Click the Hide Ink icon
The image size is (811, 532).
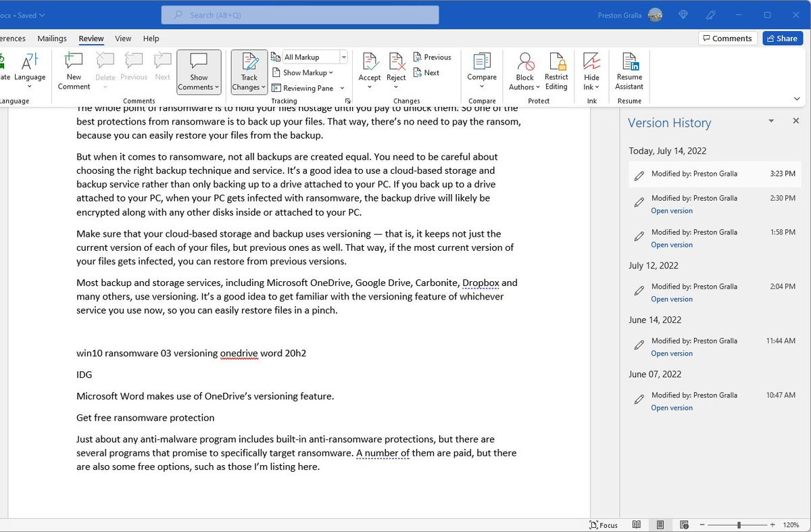tap(592, 62)
